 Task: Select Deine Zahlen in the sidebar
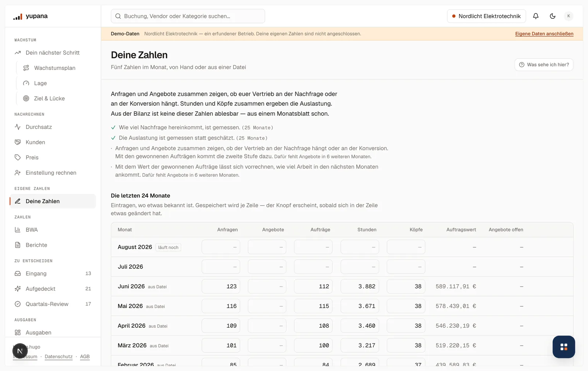tap(53, 201)
